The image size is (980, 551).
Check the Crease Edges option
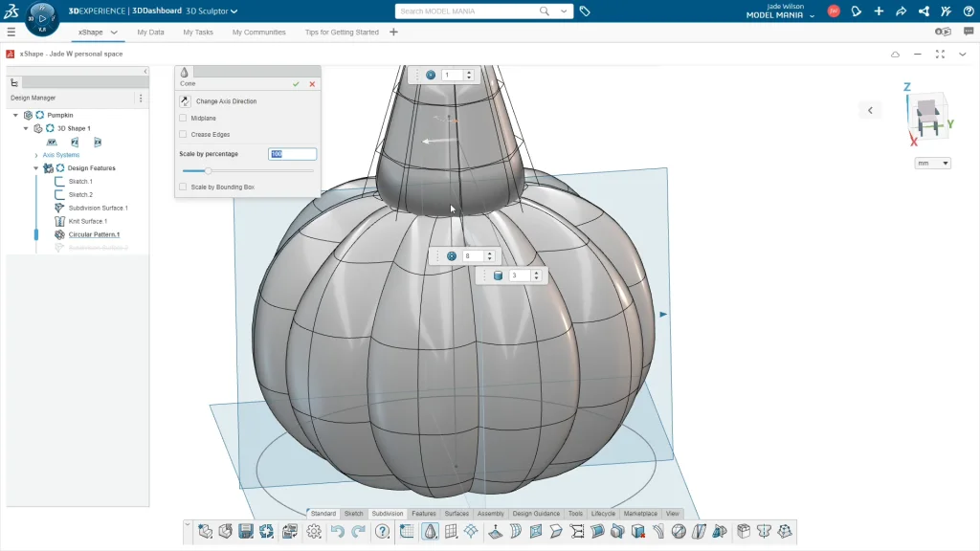(184, 135)
